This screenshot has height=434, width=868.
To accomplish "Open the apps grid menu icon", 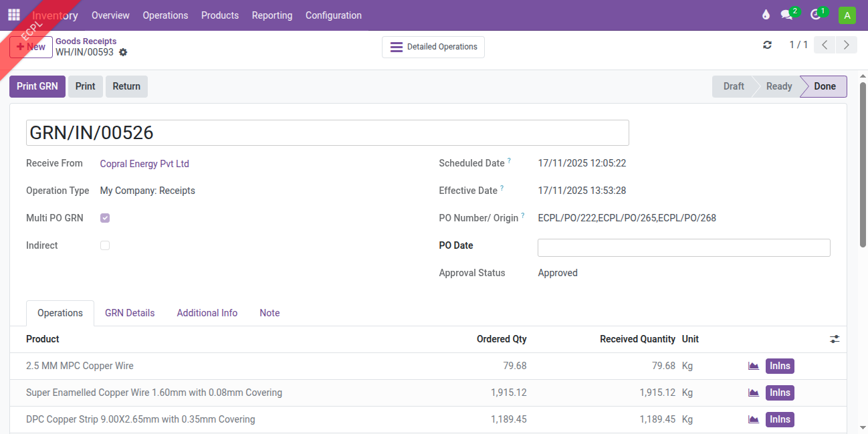I will click(14, 15).
